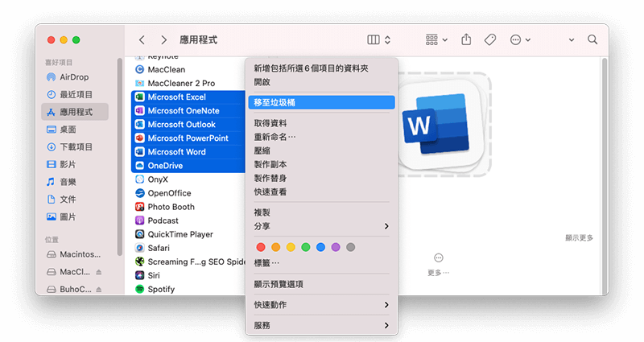Go back with the left chevron
The width and height of the screenshot is (644, 342).
[142, 39]
